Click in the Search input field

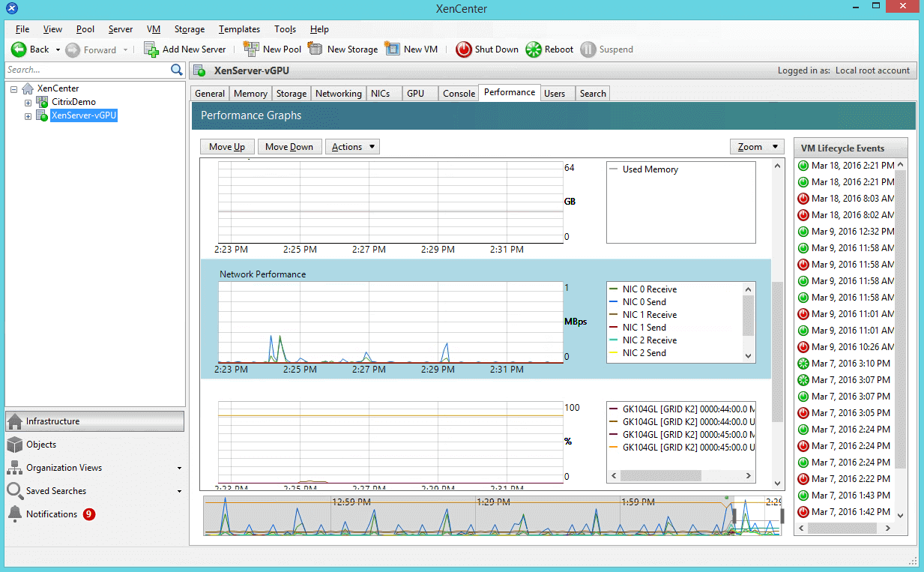(x=87, y=70)
